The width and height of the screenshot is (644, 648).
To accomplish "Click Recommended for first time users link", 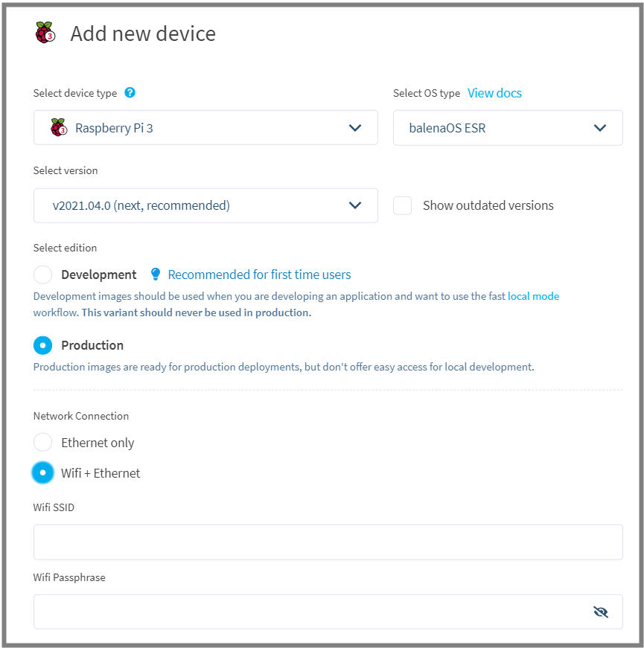I will pyautogui.click(x=259, y=275).
